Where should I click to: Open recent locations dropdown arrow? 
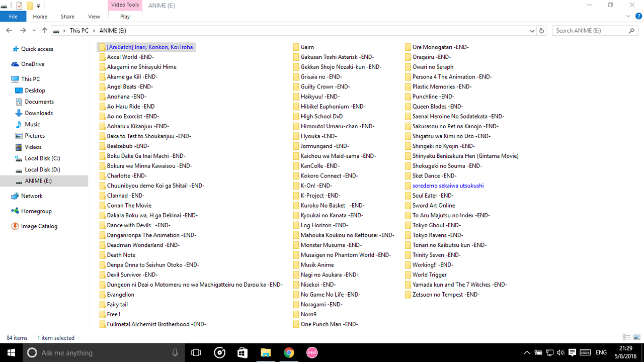[x=34, y=31]
